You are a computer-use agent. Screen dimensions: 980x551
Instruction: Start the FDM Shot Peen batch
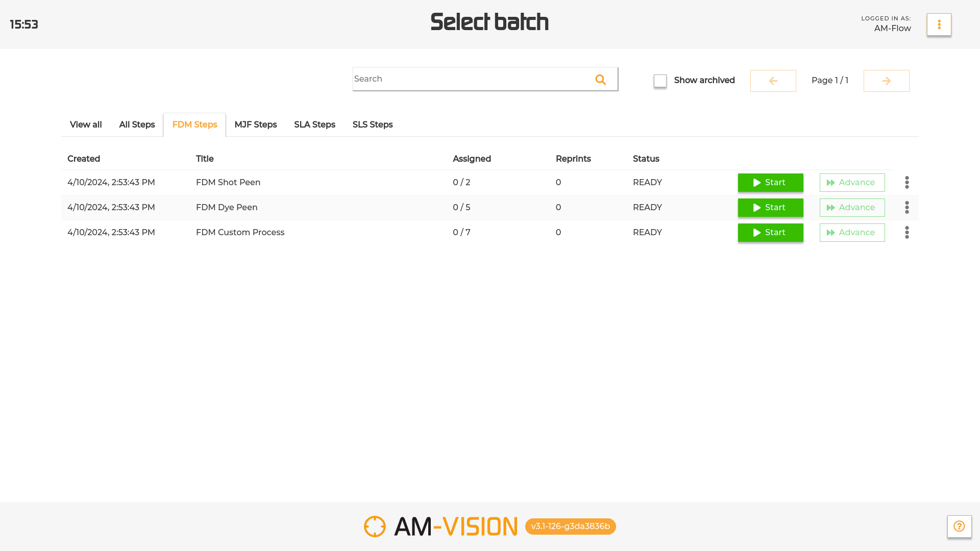[x=770, y=182]
